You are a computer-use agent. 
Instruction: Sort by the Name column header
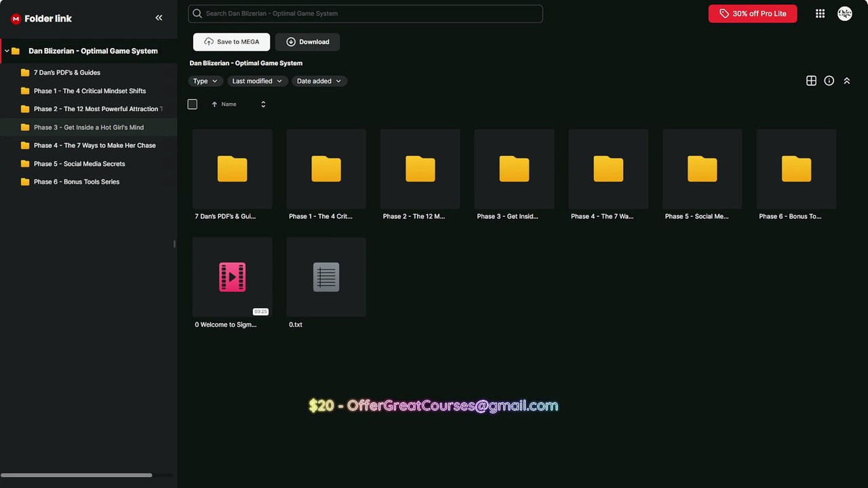pos(224,104)
